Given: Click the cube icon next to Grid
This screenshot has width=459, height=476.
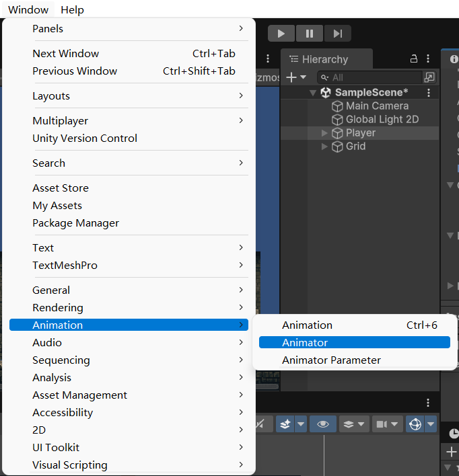Looking at the screenshot, I should coord(337,147).
